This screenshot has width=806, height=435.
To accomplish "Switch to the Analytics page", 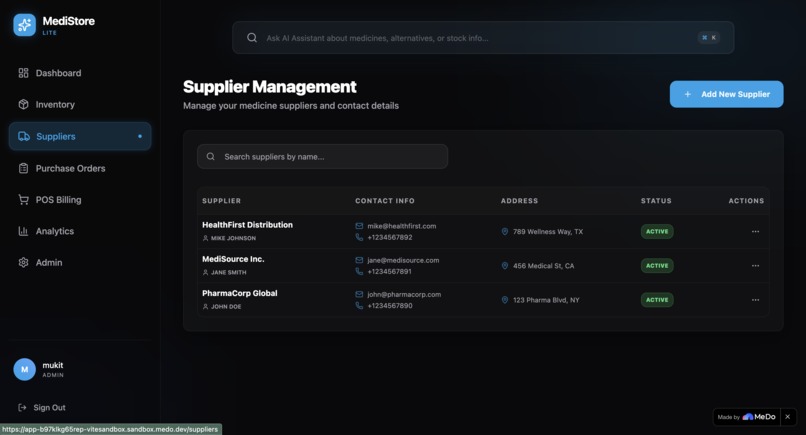I will [x=80, y=231].
